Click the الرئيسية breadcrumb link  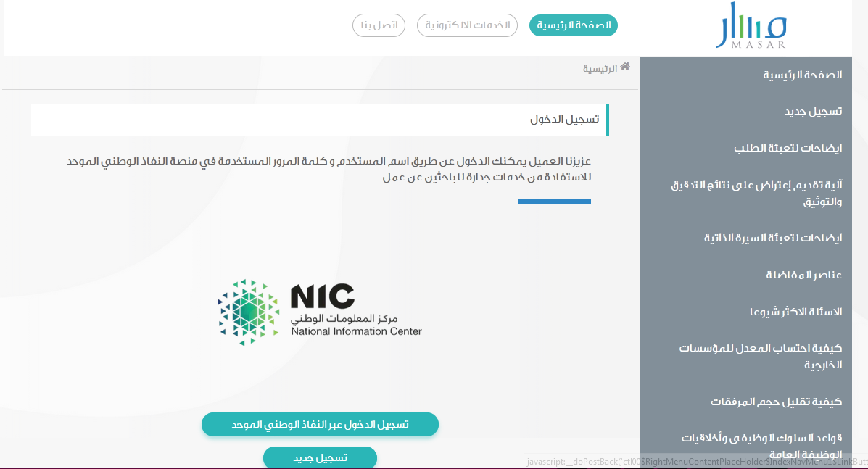tap(600, 69)
